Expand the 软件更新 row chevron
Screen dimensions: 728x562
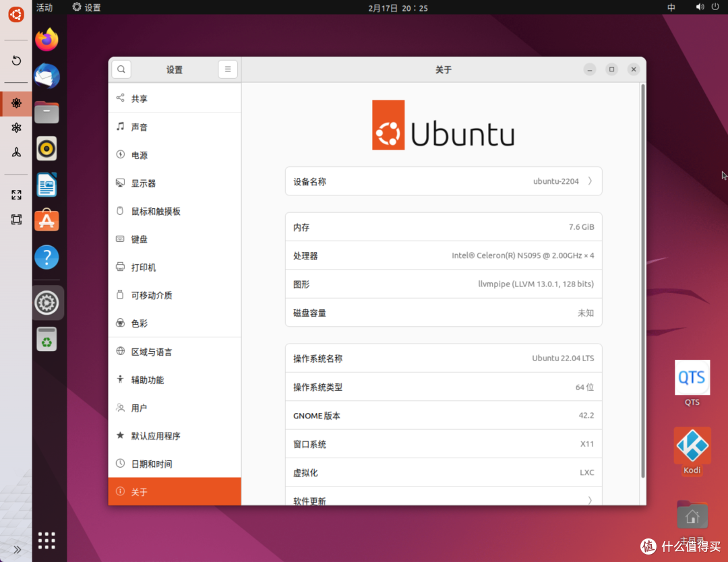point(590,500)
